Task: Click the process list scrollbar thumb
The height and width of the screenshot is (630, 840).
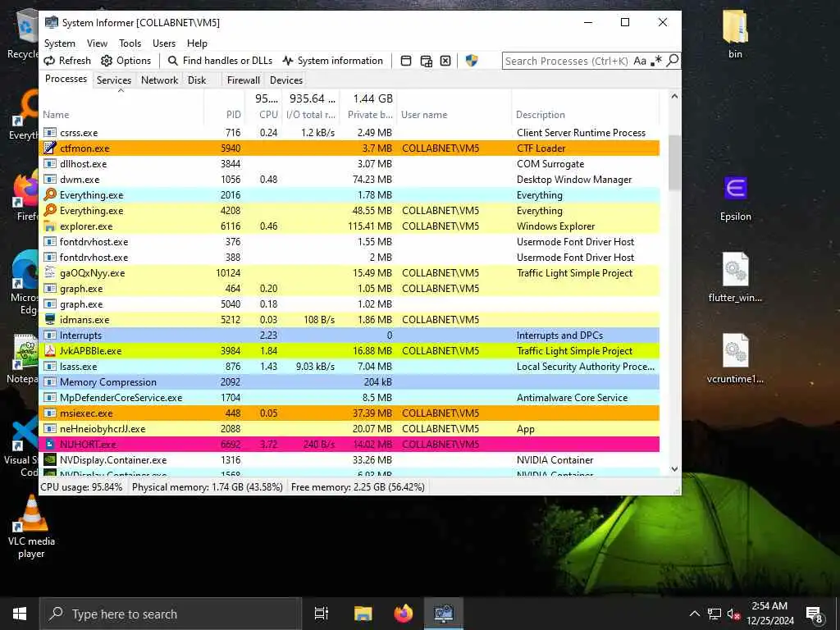Action: click(674, 162)
